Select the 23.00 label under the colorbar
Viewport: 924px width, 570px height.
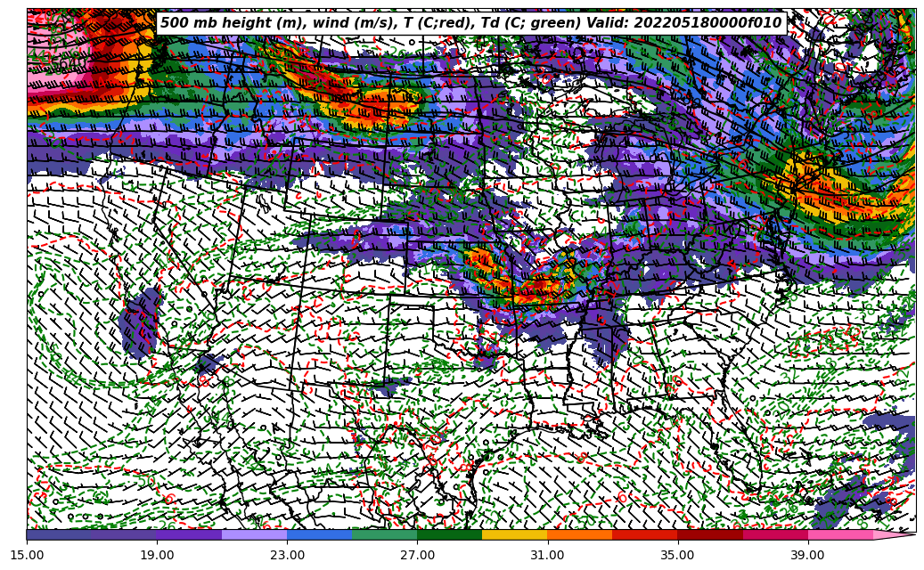(287, 555)
